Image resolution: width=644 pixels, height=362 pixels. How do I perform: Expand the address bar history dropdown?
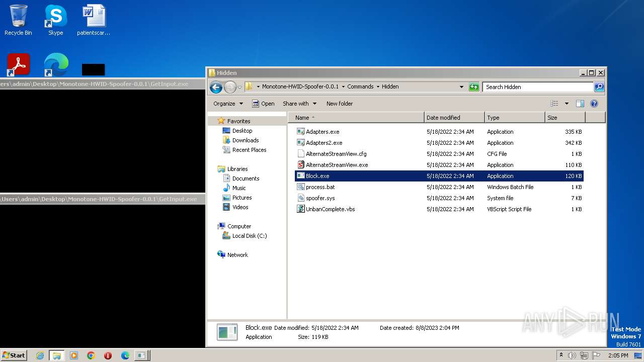click(x=461, y=87)
